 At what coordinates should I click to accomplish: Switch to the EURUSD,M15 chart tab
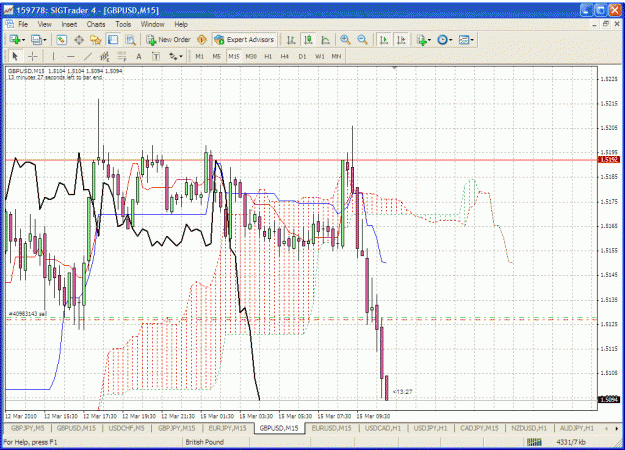pyautogui.click(x=331, y=428)
